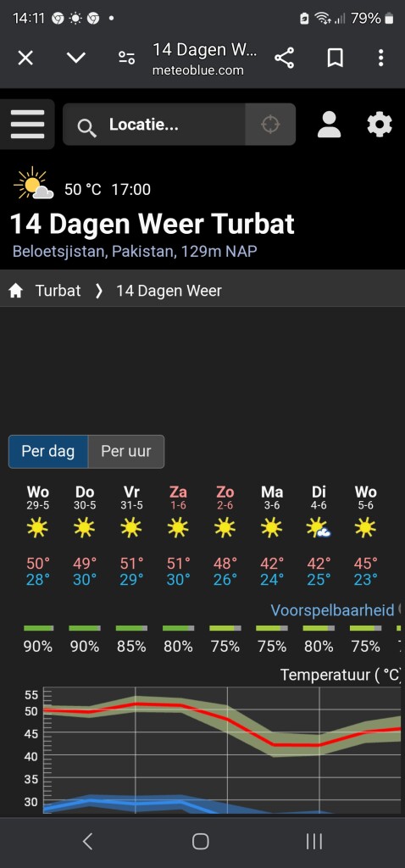Click the home icon in breadcrumb
Screen dimensions: 405x868
click(x=15, y=291)
